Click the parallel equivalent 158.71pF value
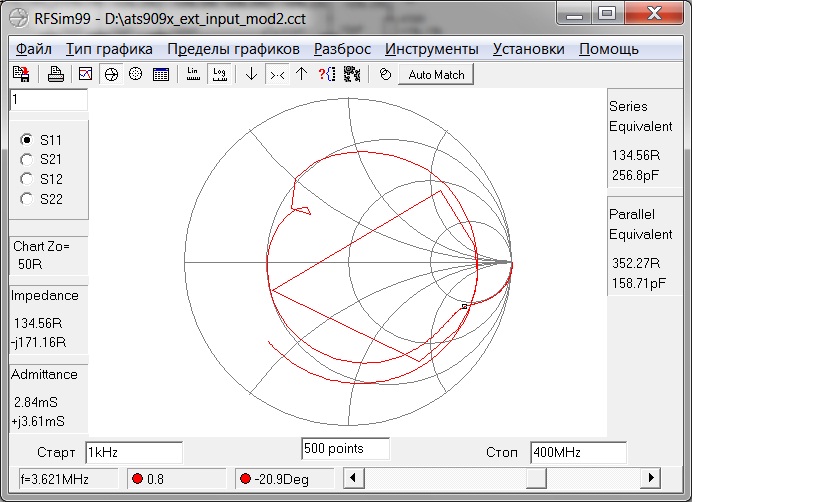The height and width of the screenshot is (502, 816). 639,283
